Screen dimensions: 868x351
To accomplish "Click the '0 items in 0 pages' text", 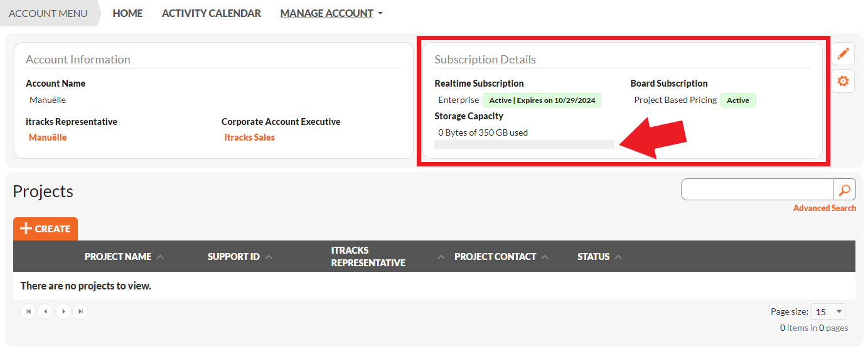I will tap(814, 328).
